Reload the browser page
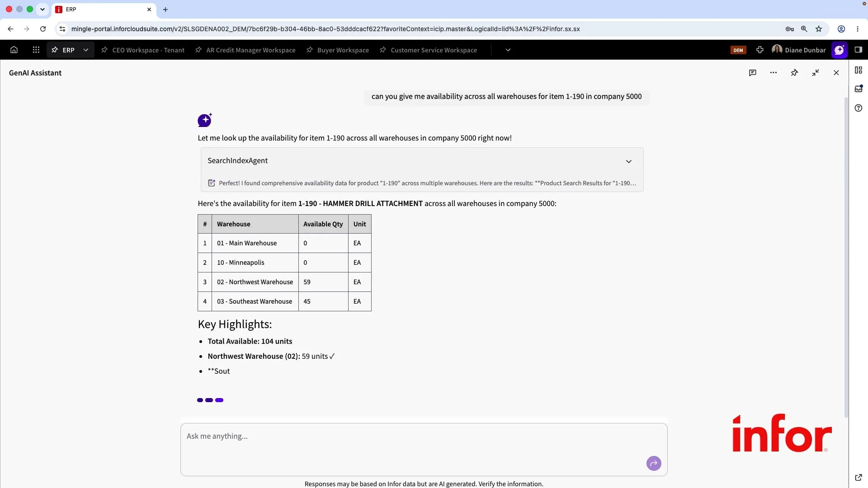868x488 pixels. tap(43, 29)
